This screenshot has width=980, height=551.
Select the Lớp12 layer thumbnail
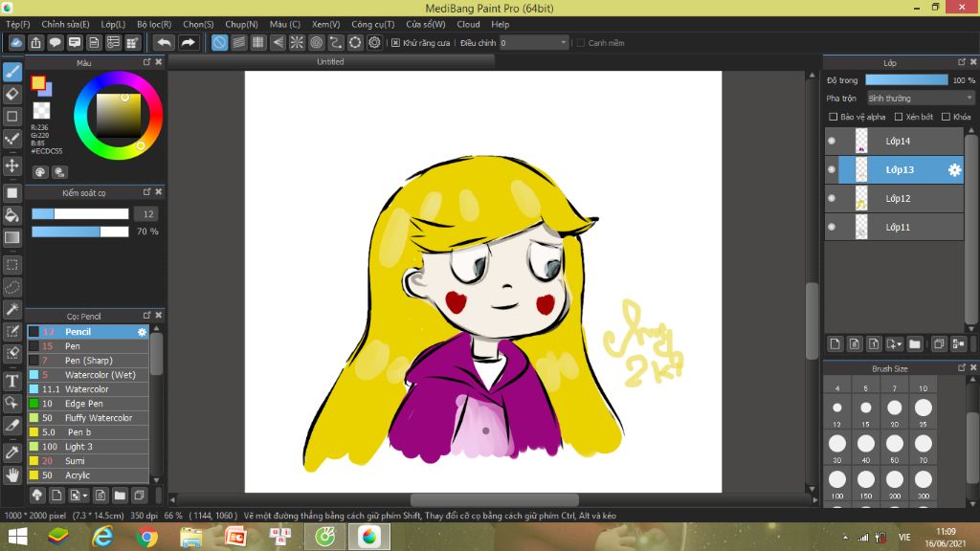coord(861,199)
